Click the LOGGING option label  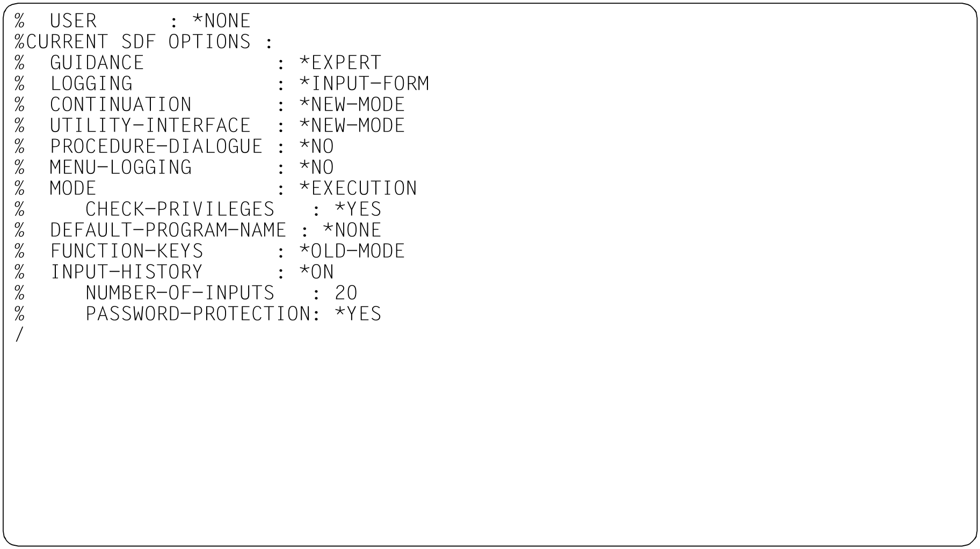tap(91, 84)
